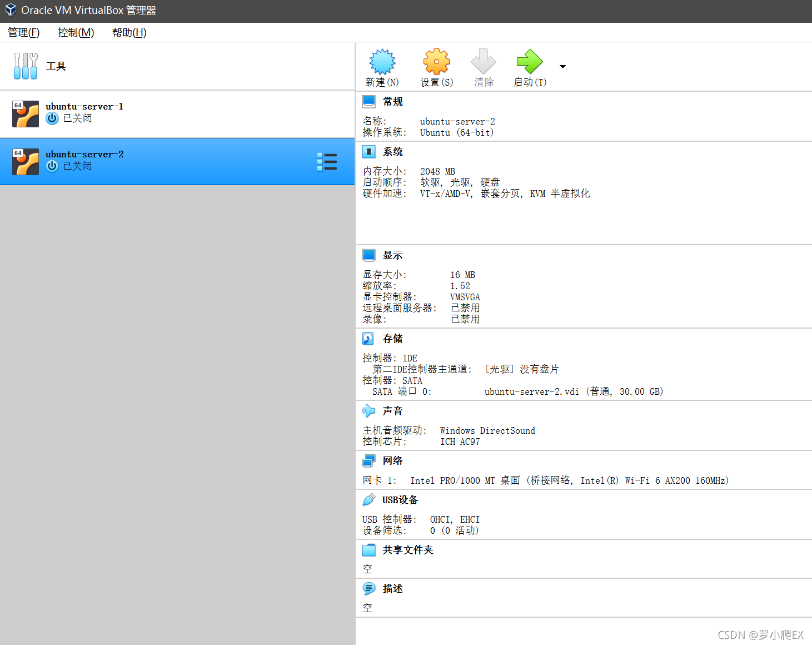Click the audio chip value ICH AC97
Image resolution: width=812 pixels, height=645 pixels.
[x=460, y=442]
